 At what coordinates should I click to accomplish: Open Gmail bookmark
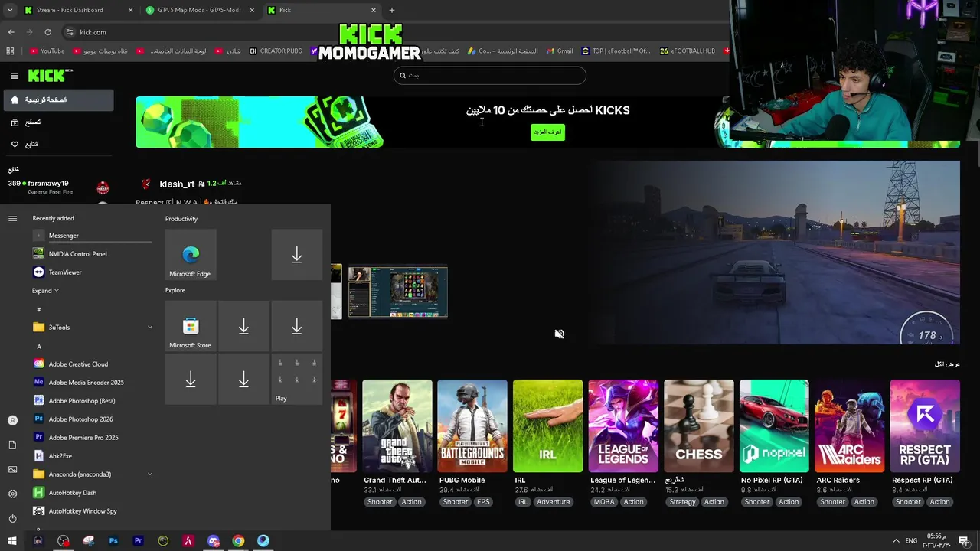559,51
